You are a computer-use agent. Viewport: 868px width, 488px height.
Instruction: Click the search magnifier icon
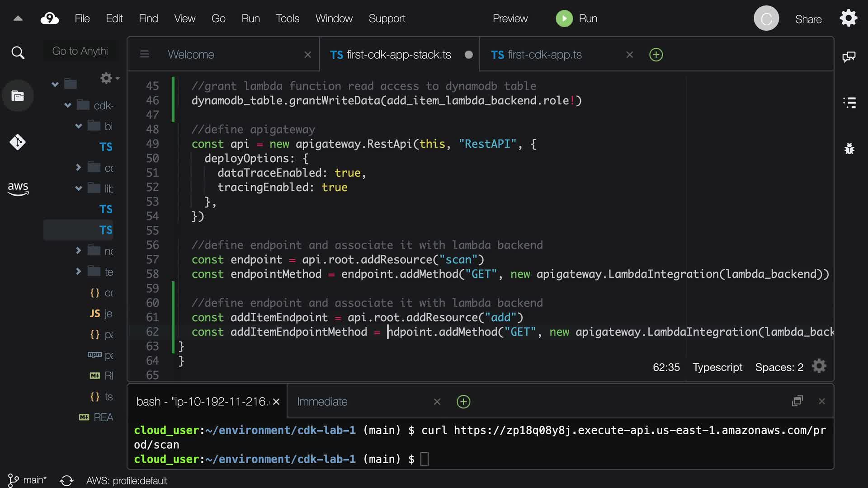click(18, 53)
